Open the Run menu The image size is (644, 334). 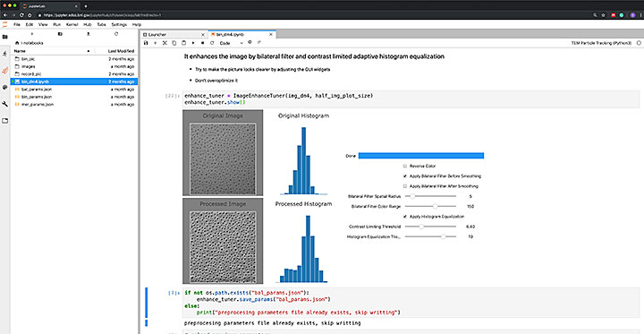pos(56,25)
